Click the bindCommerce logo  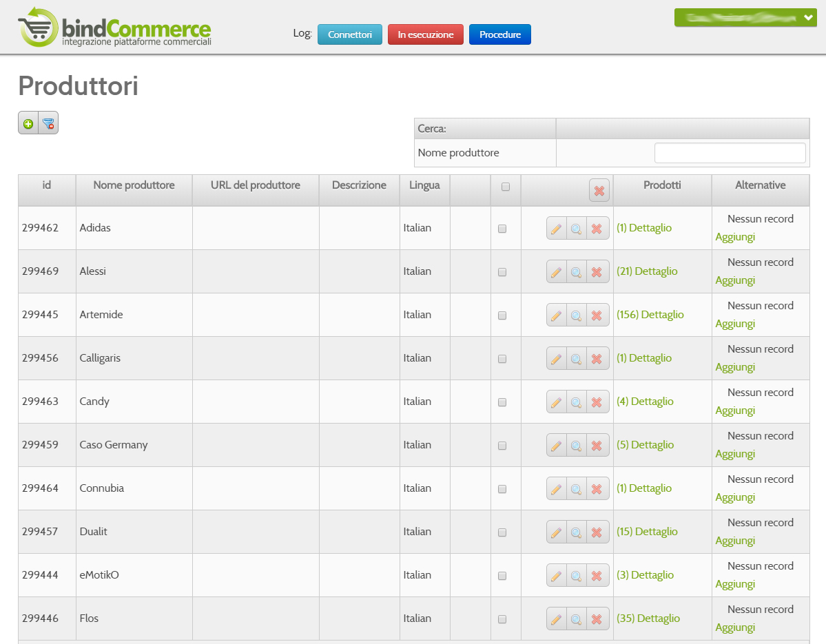115,28
